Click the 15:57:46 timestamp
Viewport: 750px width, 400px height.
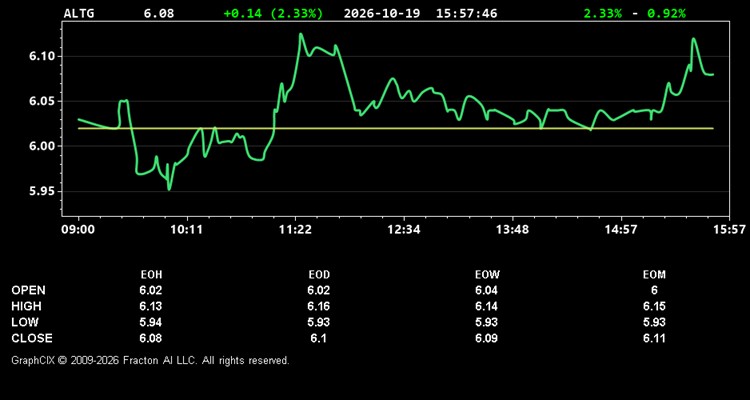[466, 13]
